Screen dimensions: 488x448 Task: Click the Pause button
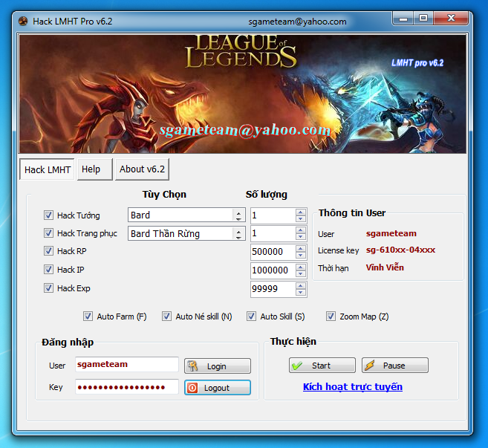(x=395, y=366)
